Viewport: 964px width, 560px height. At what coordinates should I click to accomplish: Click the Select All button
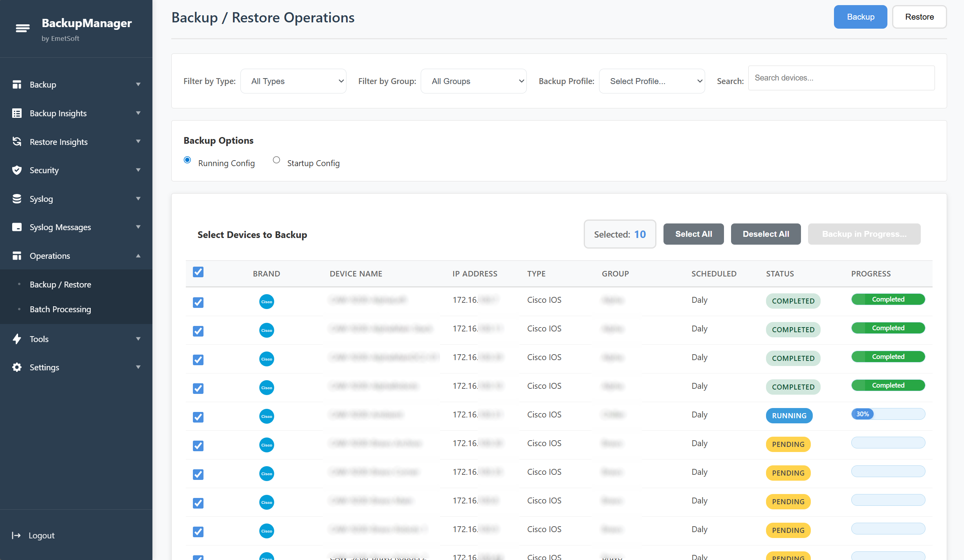point(693,234)
